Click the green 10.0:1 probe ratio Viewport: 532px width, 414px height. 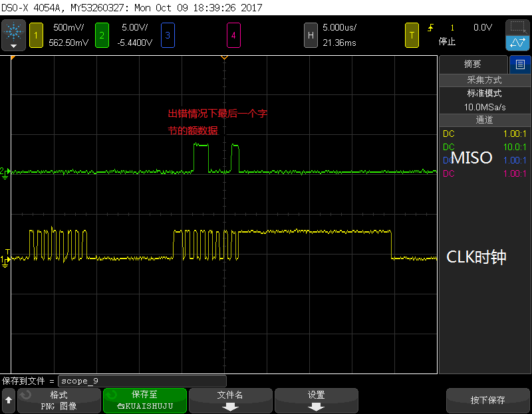(514, 147)
